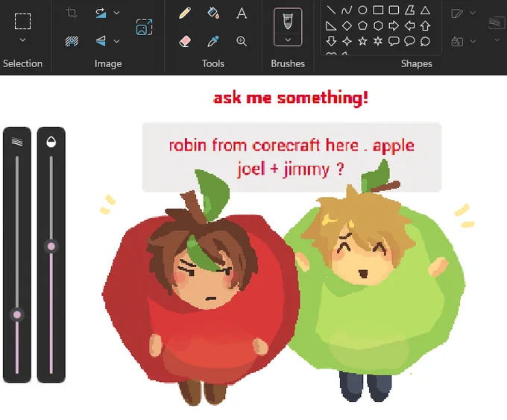
Task: Pick the Rounded rectangle shape
Action: 394,10
